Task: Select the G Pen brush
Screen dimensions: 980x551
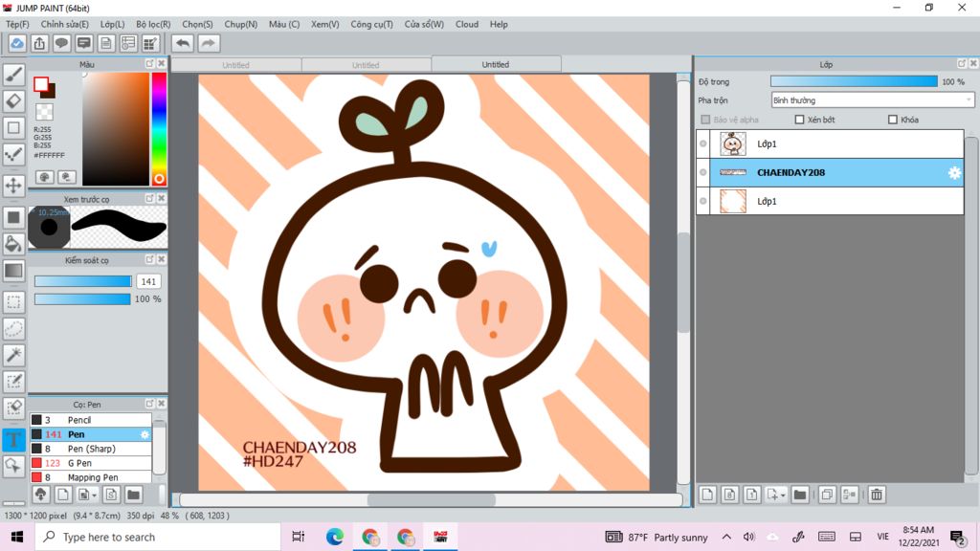Action: pos(91,463)
